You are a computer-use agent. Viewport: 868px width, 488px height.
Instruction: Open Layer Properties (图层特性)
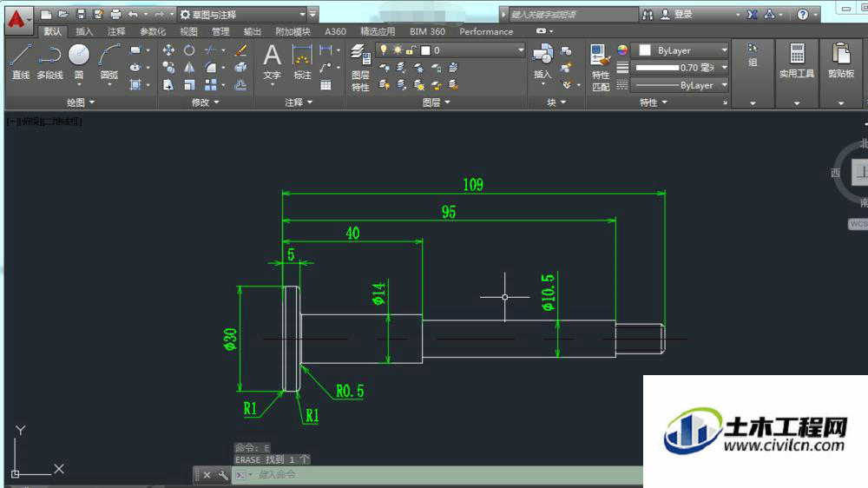(360, 68)
